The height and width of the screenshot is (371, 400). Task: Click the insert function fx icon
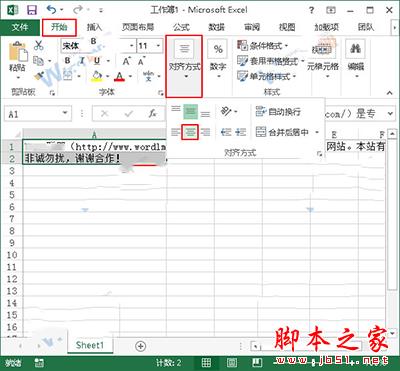152,114
